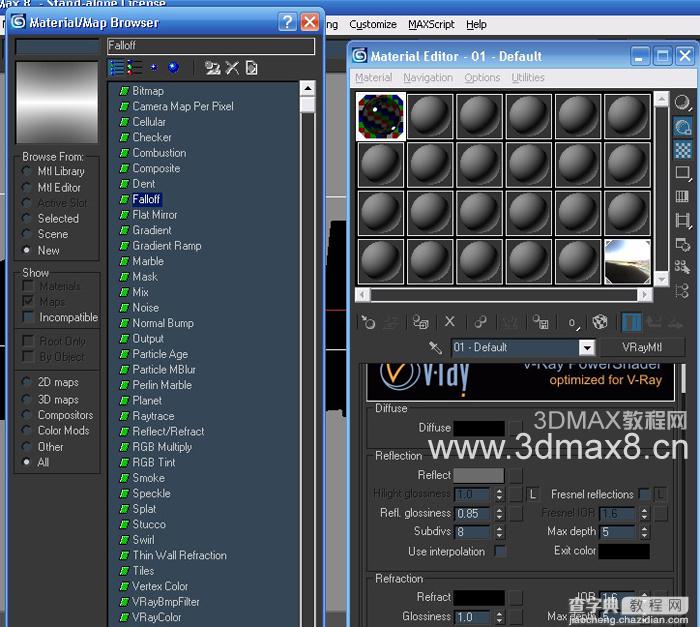The image size is (700, 627).
Task: Enable the Incompatible checkbox
Action: [28, 317]
